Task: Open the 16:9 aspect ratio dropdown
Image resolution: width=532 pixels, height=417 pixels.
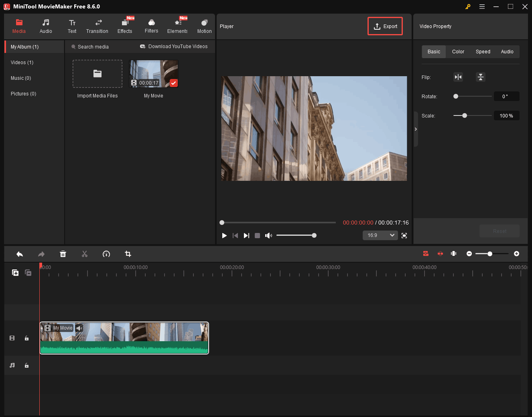Action: [380, 235]
